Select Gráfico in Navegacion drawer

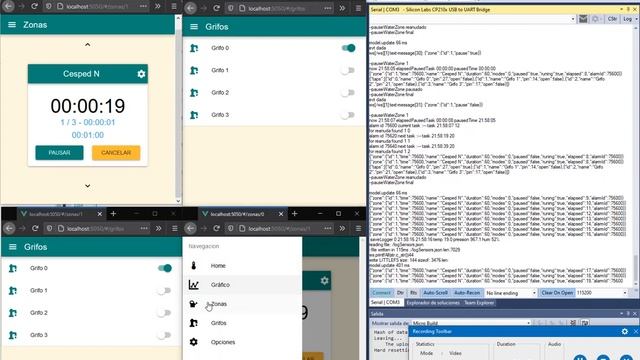click(x=242, y=285)
